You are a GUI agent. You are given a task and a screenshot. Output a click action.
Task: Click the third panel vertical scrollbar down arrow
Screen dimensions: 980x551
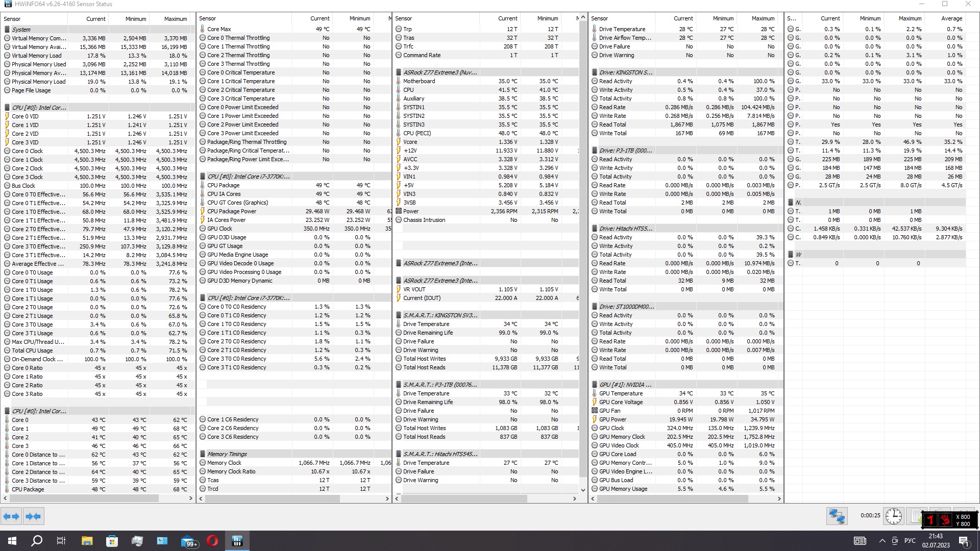point(583,490)
